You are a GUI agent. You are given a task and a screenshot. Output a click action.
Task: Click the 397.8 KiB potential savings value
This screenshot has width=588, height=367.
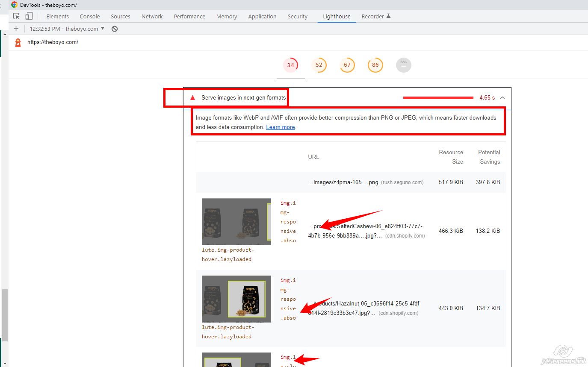(488, 182)
